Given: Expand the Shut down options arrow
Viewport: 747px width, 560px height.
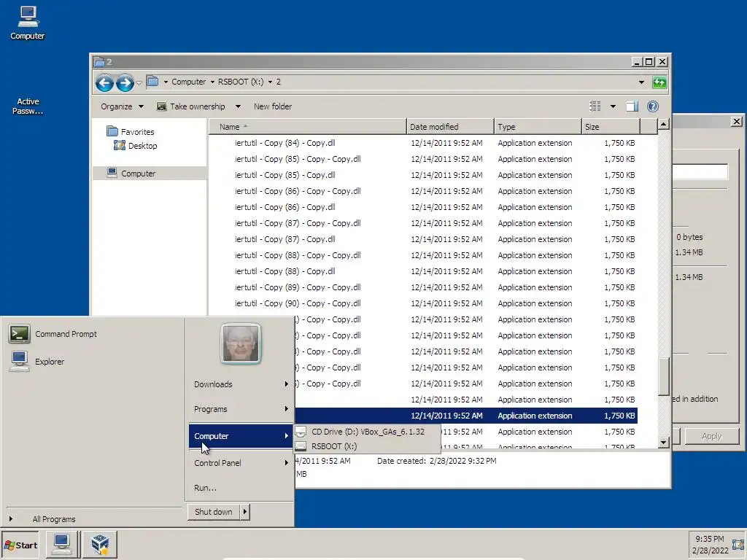Looking at the screenshot, I should [x=244, y=512].
